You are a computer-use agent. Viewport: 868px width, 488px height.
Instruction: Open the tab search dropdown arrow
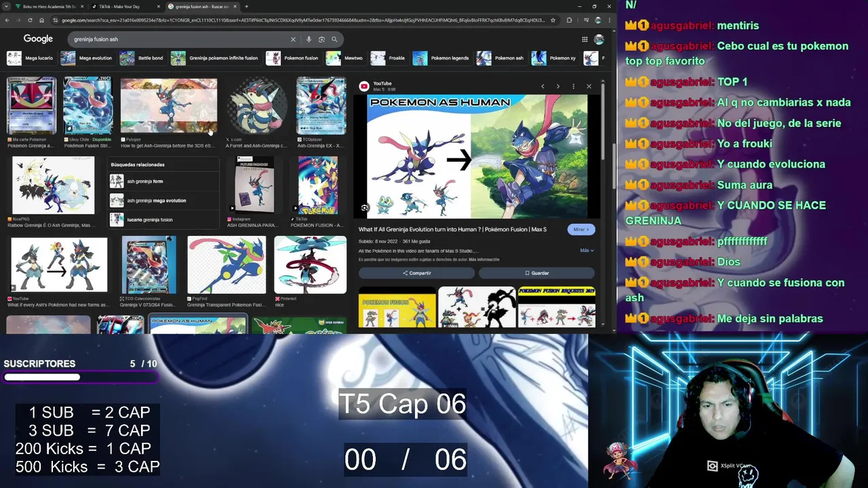pyautogui.click(x=7, y=7)
